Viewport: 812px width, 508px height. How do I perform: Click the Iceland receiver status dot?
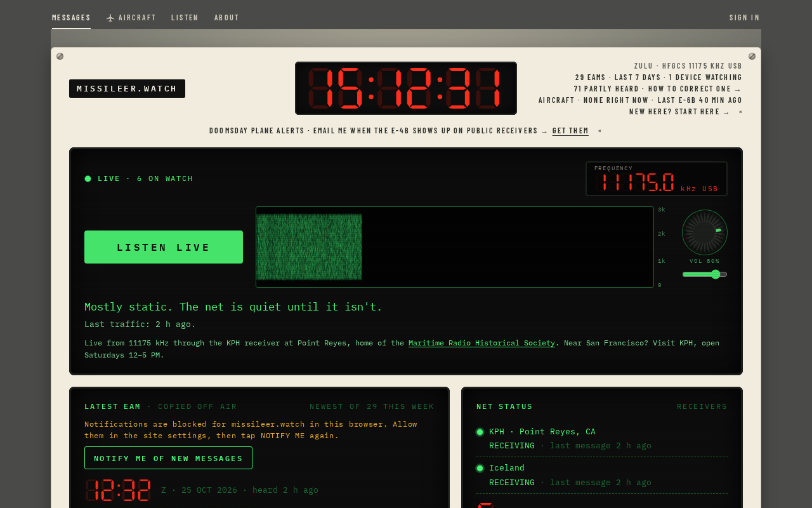[x=480, y=468]
